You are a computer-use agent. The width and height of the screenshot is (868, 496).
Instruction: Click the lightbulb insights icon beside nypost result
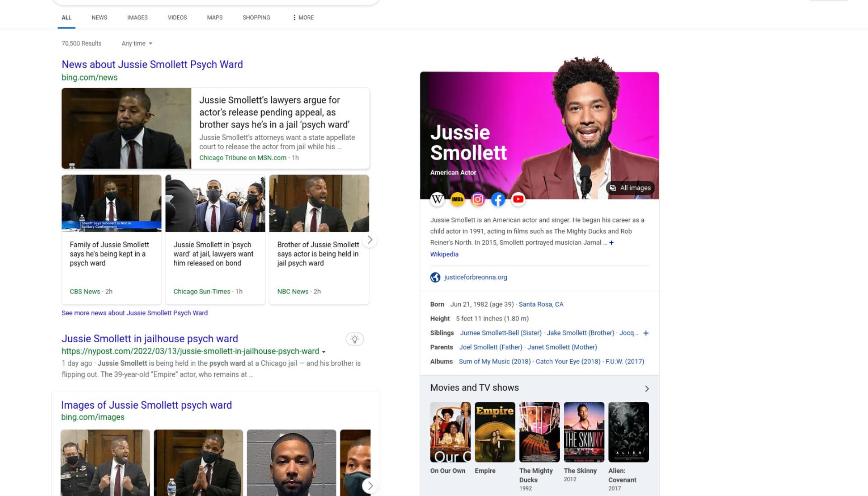pyautogui.click(x=355, y=339)
